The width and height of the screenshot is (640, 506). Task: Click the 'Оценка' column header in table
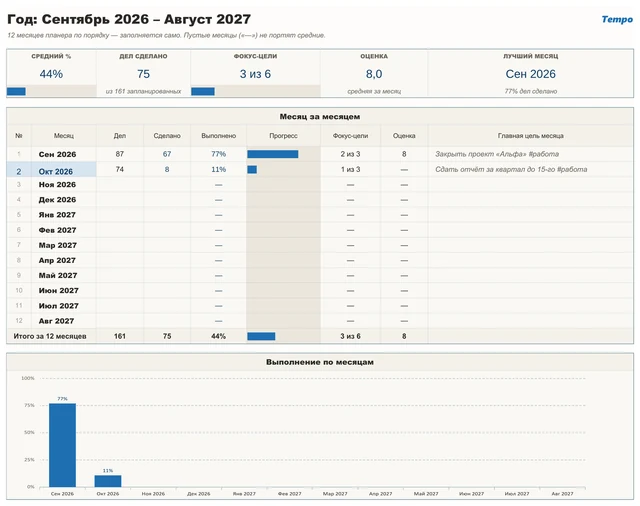tap(404, 135)
